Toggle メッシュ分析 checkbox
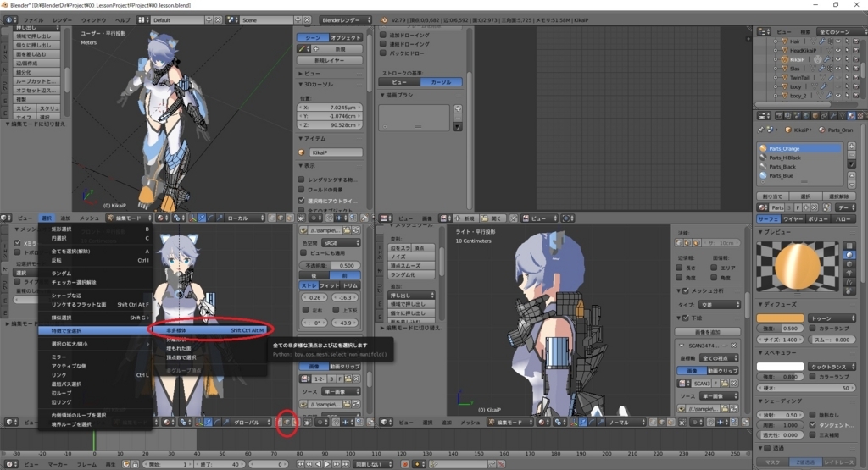Viewport: 868px width, 470px height. coord(686,290)
